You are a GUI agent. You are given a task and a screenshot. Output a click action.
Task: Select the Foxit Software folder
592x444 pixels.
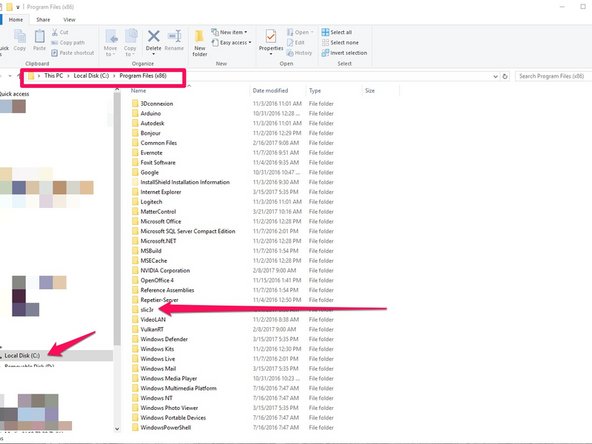pyautogui.click(x=158, y=162)
